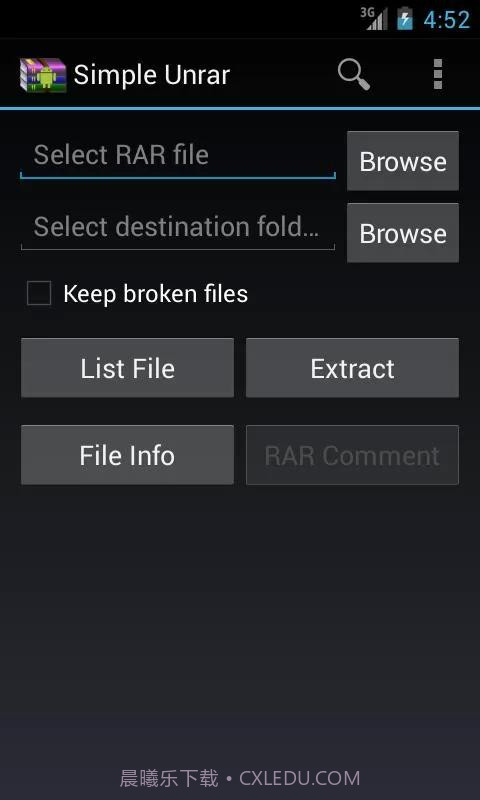Tap the List File button

coord(128,368)
